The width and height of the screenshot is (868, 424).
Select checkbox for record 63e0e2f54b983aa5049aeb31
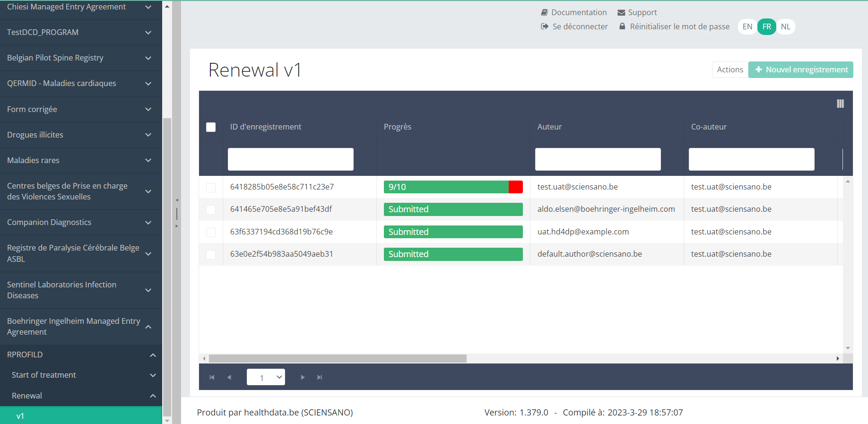coord(211,254)
